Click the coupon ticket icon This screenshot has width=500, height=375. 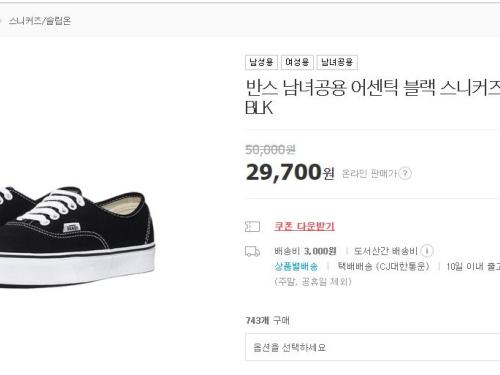[x=252, y=227]
